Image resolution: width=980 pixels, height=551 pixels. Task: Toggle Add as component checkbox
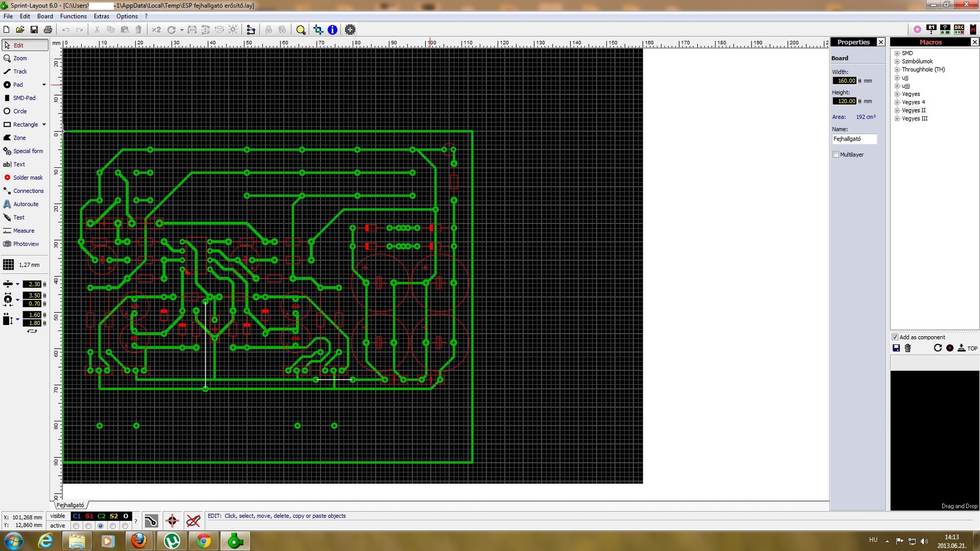point(895,337)
